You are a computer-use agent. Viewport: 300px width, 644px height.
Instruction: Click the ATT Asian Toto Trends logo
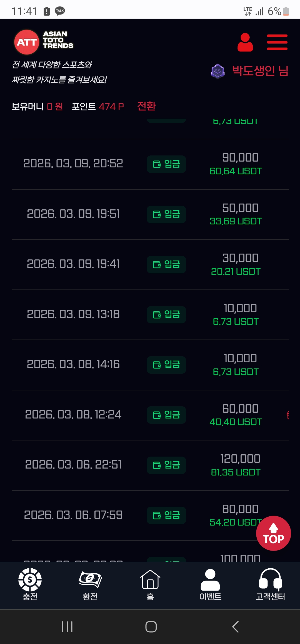pyautogui.click(x=44, y=42)
